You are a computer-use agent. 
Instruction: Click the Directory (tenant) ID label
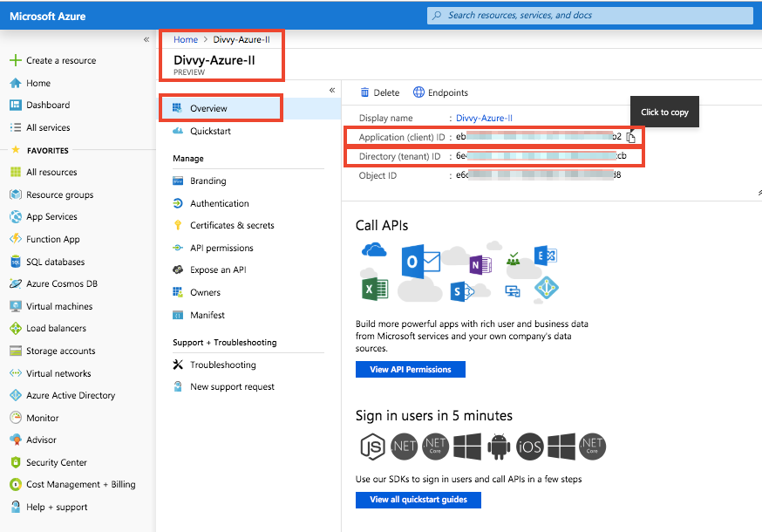pos(399,157)
